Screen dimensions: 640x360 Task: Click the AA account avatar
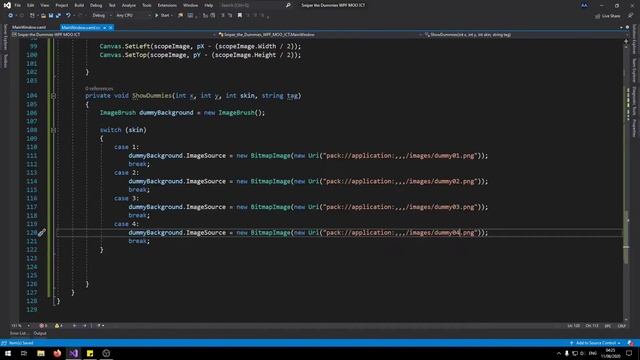point(584,5)
